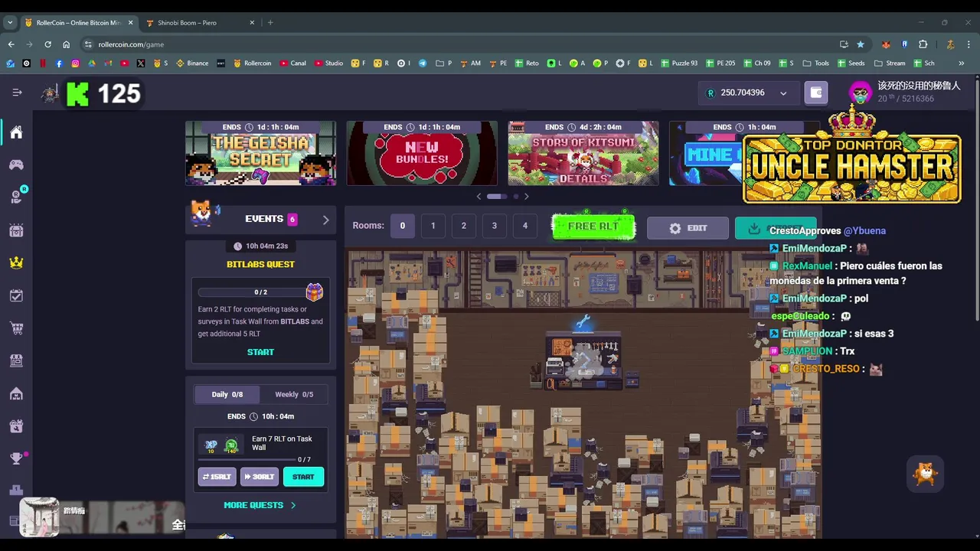Switch to the Daily 0/8 quests tab
Viewport: 980px width, 551px height.
tap(227, 394)
